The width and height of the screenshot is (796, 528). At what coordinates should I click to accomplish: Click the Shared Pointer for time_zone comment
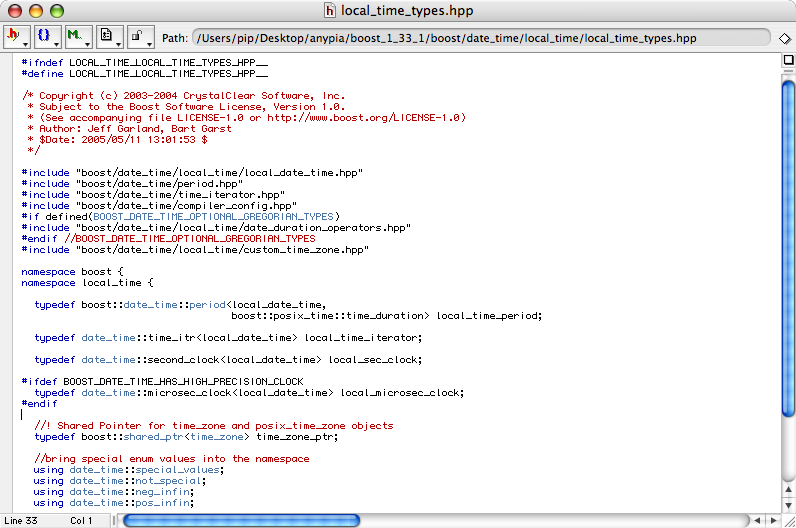214,426
